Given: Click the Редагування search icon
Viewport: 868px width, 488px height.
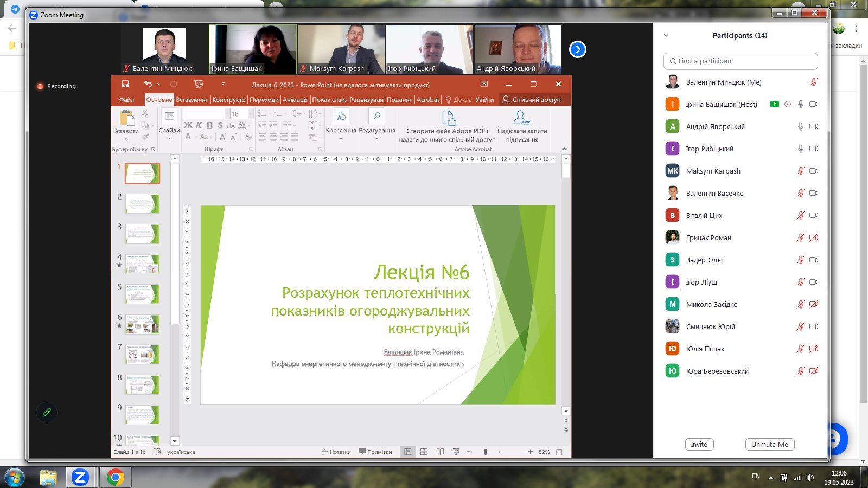Looking at the screenshot, I should click(376, 116).
